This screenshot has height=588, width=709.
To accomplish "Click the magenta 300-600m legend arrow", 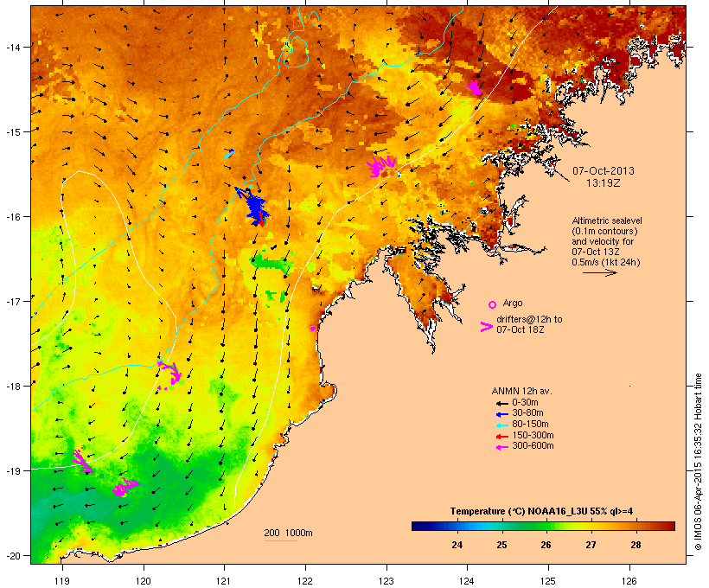I will coord(501,447).
